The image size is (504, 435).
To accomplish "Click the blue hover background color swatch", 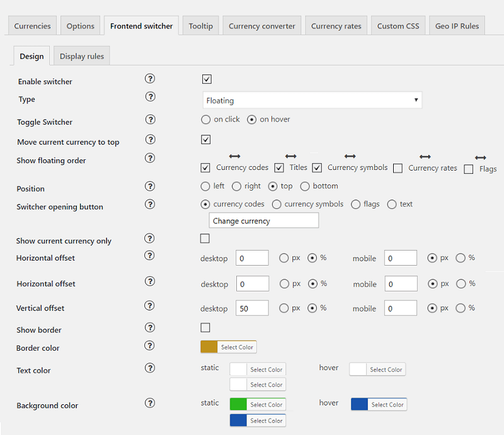I will tap(359, 404).
